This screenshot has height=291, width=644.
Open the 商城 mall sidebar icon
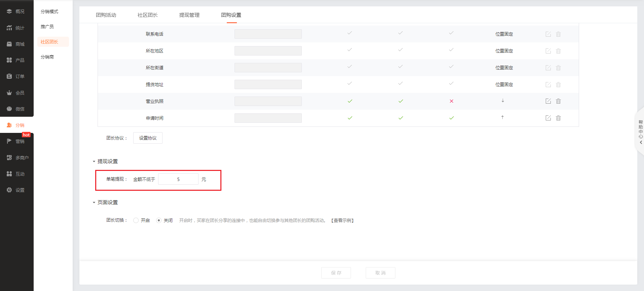pyautogui.click(x=9, y=44)
